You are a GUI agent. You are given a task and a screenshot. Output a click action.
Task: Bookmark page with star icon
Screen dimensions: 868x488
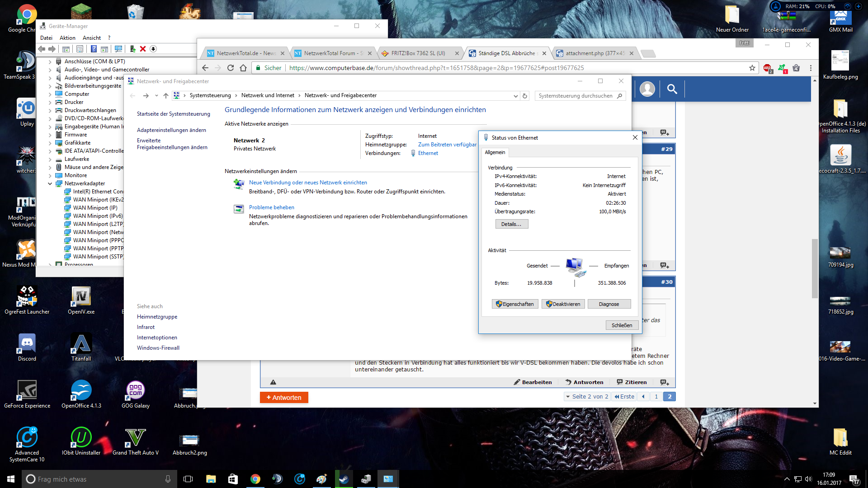[x=752, y=68]
